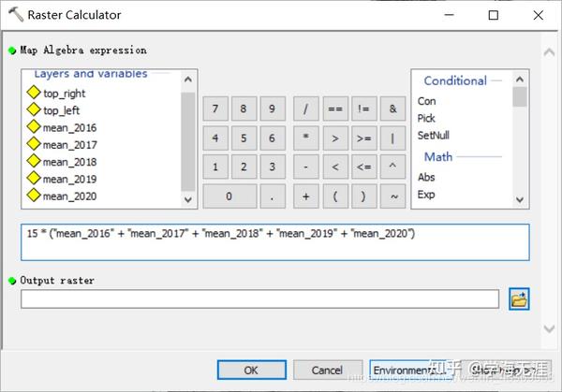Insert a closing parenthesis
Screen dimensions: 562x392
point(363,196)
